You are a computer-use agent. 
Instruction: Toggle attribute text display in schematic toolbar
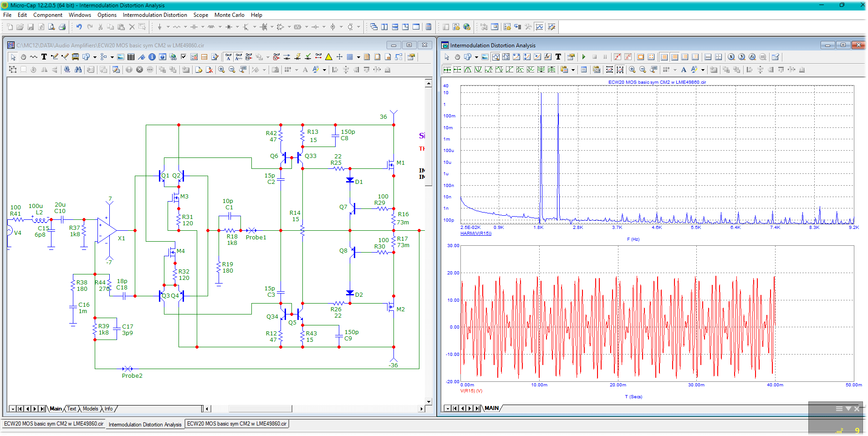click(x=239, y=57)
